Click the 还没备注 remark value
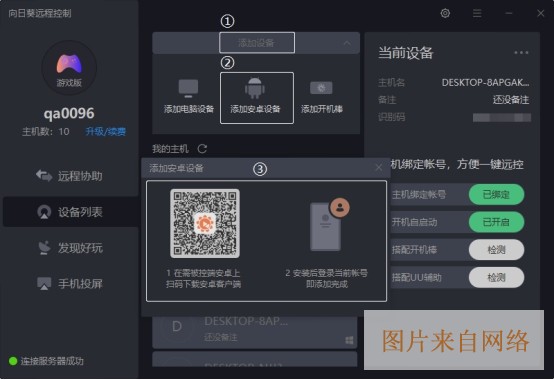The height and width of the screenshot is (380, 554). pos(511,100)
